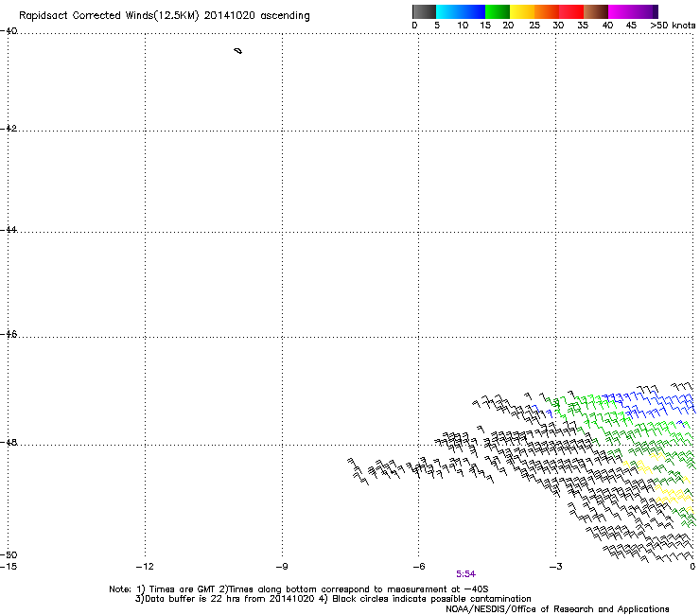Select the red 30-35 knots legend band

click(x=571, y=11)
